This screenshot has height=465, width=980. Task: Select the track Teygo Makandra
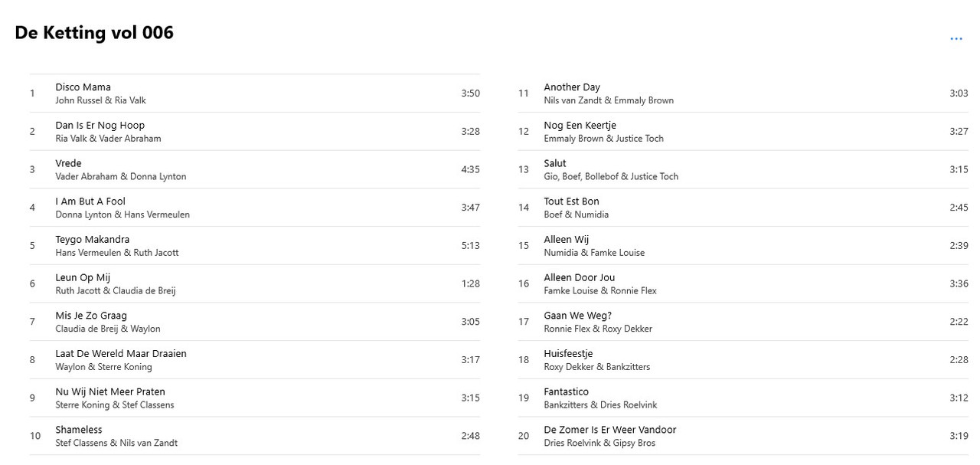255,245
